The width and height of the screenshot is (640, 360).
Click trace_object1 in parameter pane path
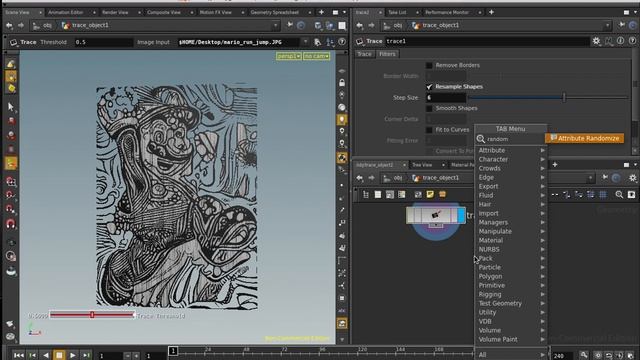[441, 25]
